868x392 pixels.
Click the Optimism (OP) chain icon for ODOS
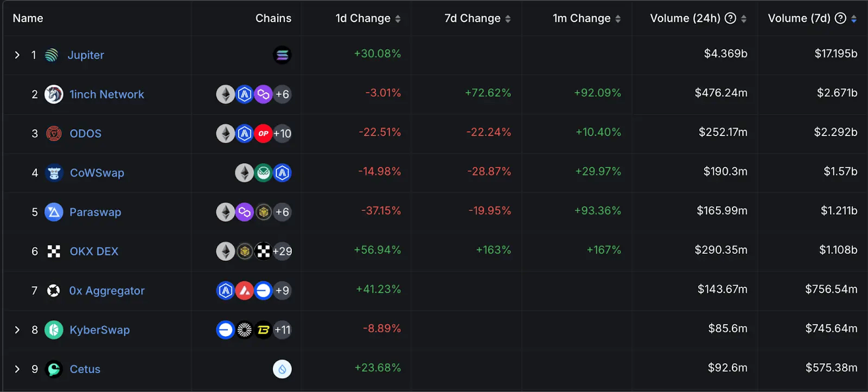263,133
